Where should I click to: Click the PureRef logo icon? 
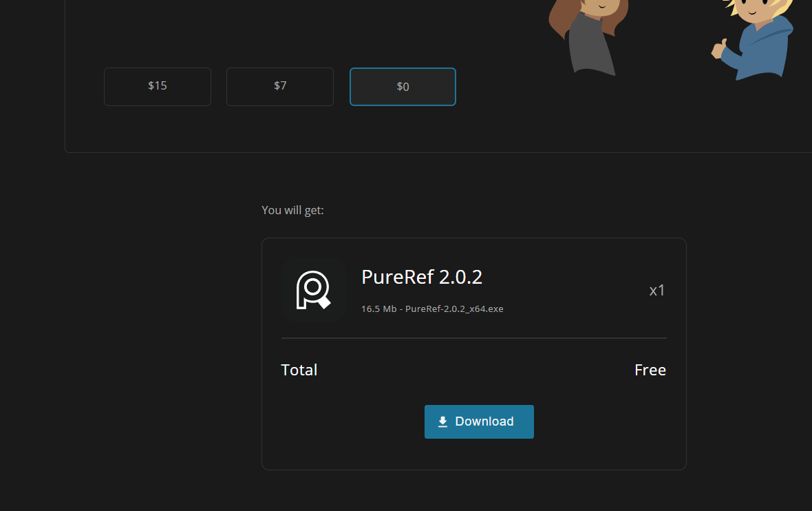click(313, 290)
